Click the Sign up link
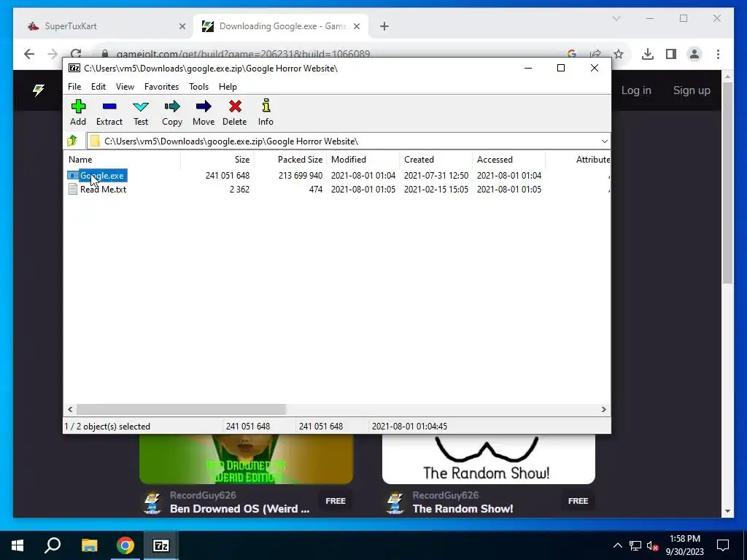Viewport: 747px width, 560px height. coord(692,90)
